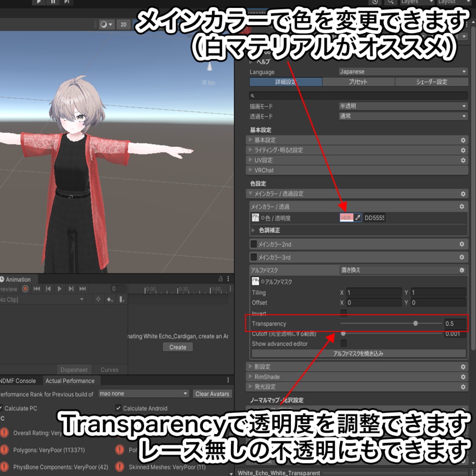Click the gear icon for ライティング・明るさ設定
Screen dimensions: 476x476
tap(463, 150)
